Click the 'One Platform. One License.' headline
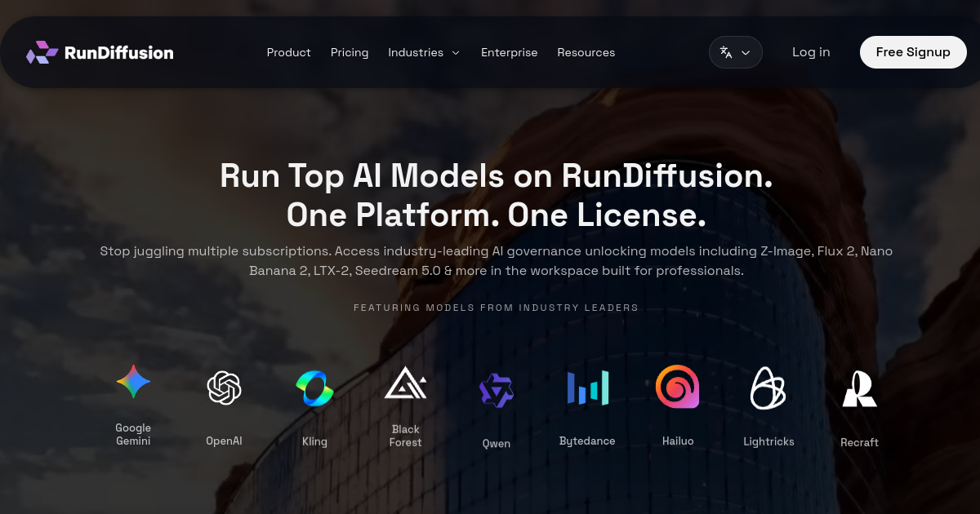Viewport: 980px width, 514px height. [x=496, y=215]
